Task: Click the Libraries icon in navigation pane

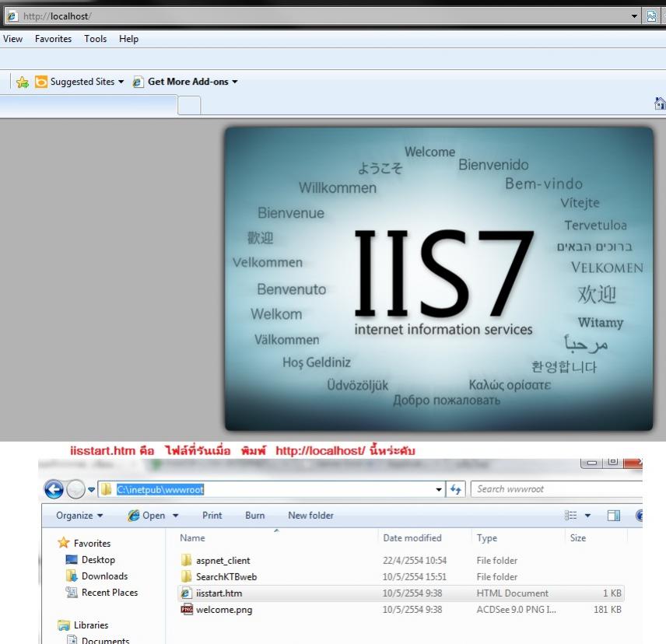Action: pos(64,625)
